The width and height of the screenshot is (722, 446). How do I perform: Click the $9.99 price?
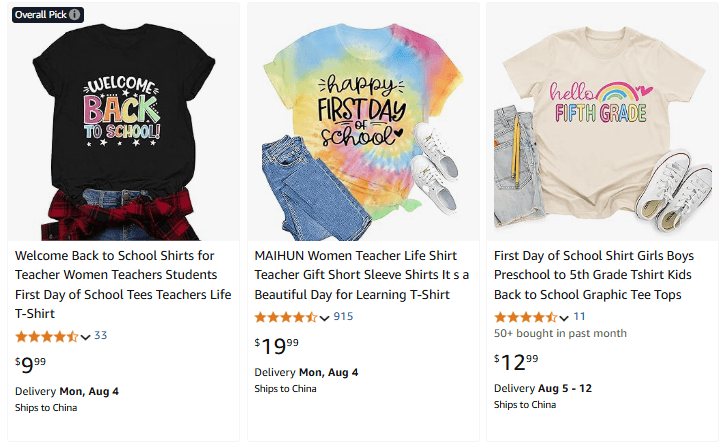click(30, 365)
